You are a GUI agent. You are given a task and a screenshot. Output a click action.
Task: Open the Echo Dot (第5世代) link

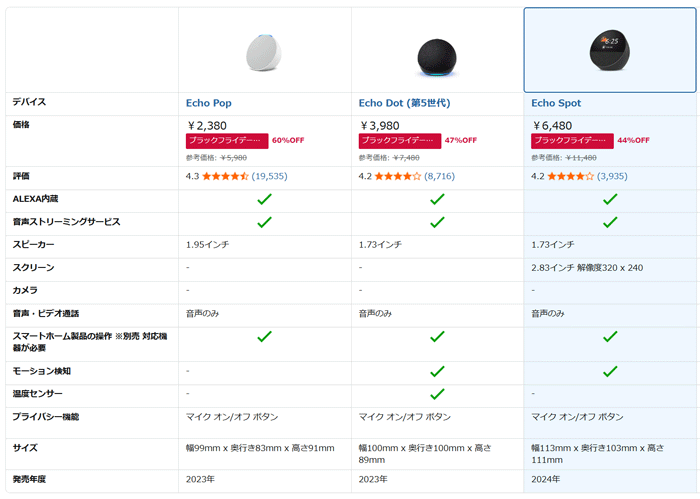(404, 103)
